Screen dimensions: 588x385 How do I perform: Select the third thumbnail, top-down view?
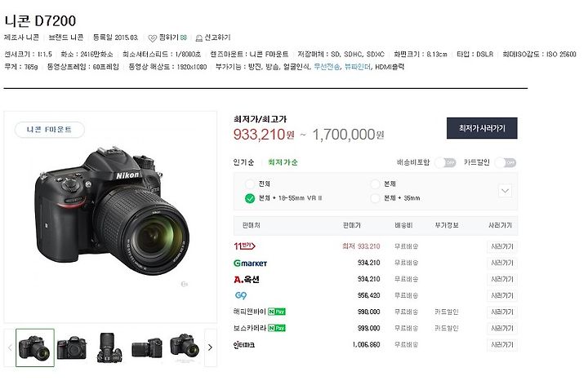109,347
